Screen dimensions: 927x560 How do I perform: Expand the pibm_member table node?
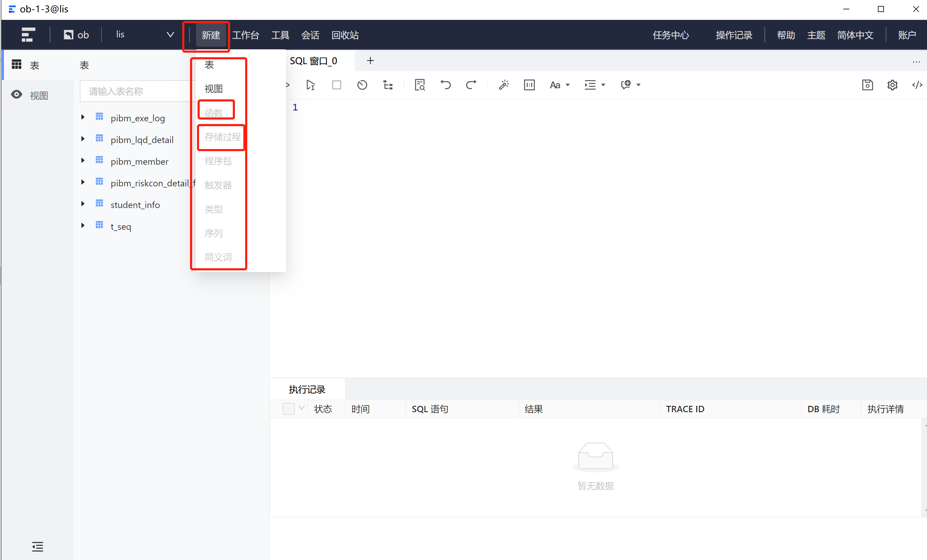pyautogui.click(x=83, y=160)
